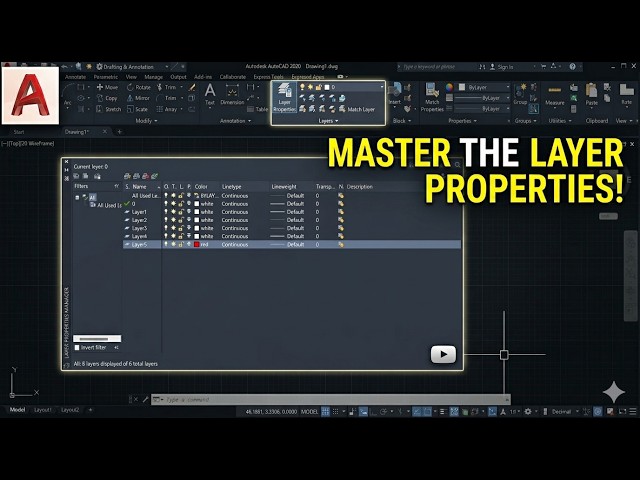The width and height of the screenshot is (640, 480).
Task: Click the YouTube play button overlay
Action: [x=443, y=354]
